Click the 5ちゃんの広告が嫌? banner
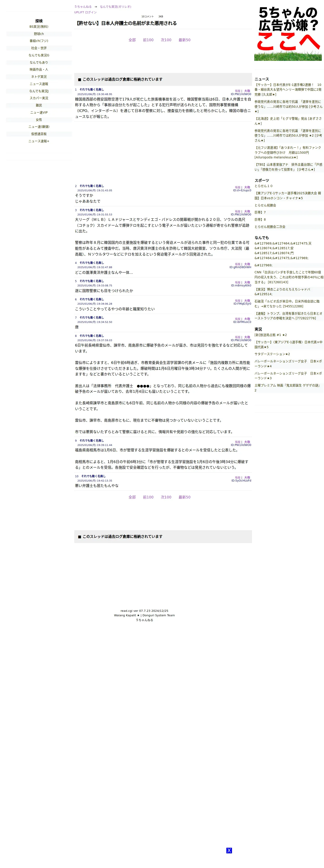The width and height of the screenshot is (324, 868). [x=288, y=33]
